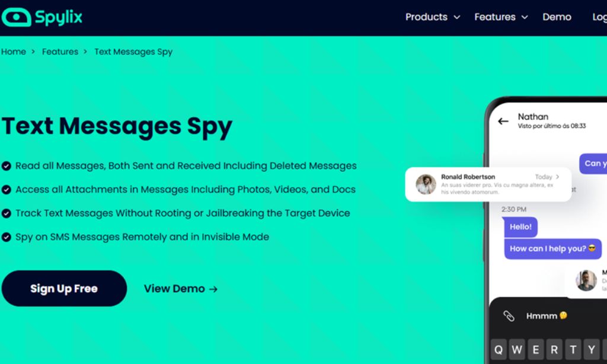Click the chevron after Features breadcrumb
607x364 pixels.
tap(85, 52)
